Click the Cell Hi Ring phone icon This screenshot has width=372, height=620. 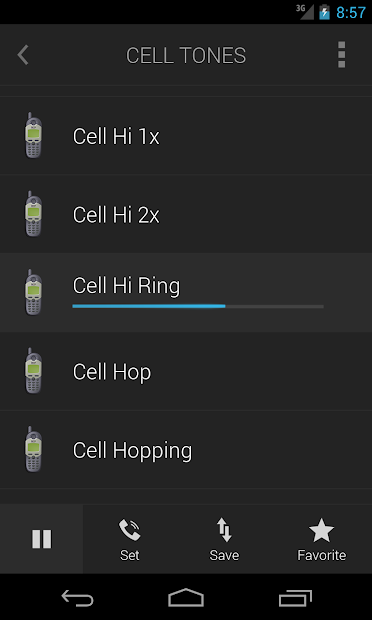34,293
